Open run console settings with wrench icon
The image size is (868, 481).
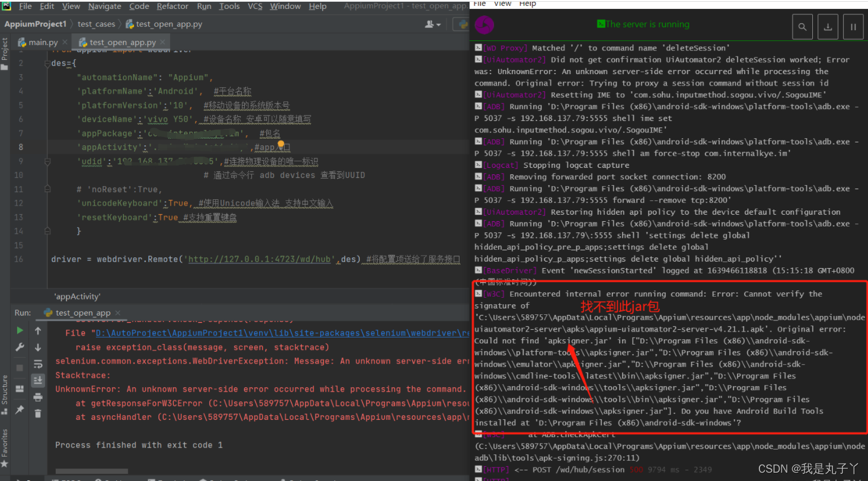click(x=20, y=347)
